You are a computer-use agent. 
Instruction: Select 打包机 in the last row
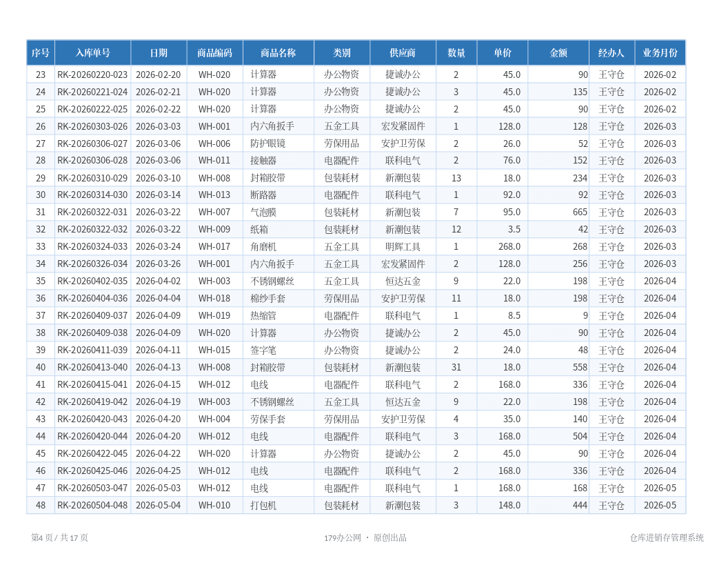[x=263, y=506]
